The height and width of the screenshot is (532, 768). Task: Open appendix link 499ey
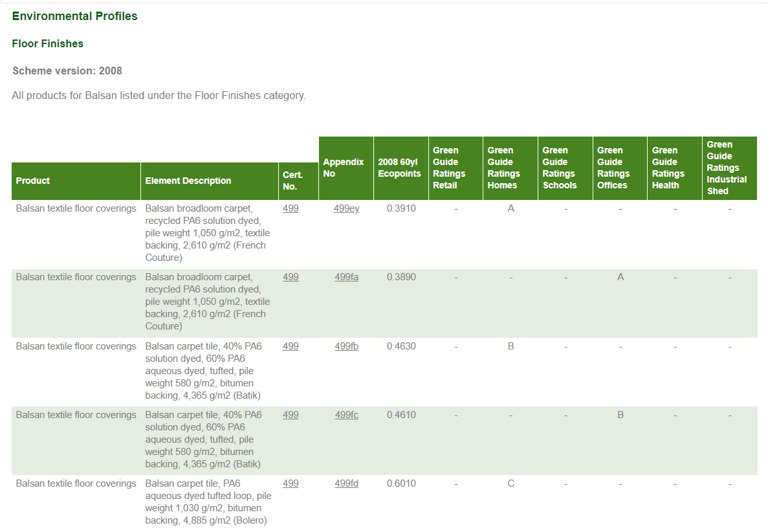(346, 208)
